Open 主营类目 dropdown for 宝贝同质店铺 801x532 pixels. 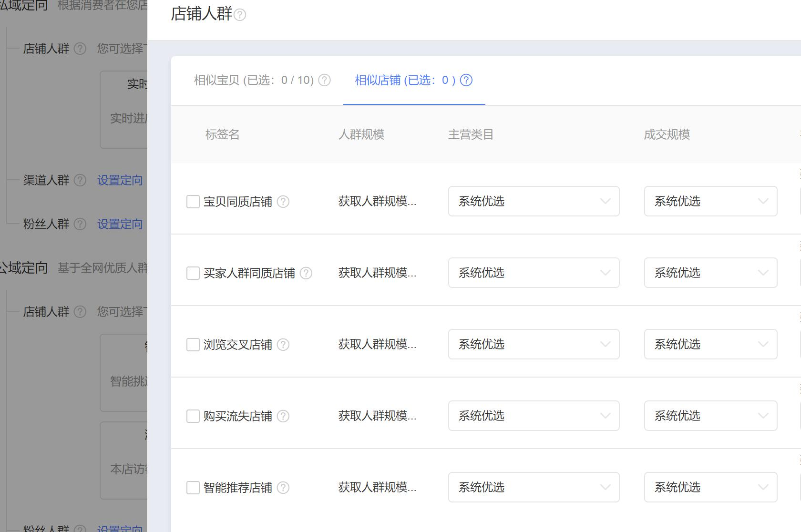(x=534, y=201)
